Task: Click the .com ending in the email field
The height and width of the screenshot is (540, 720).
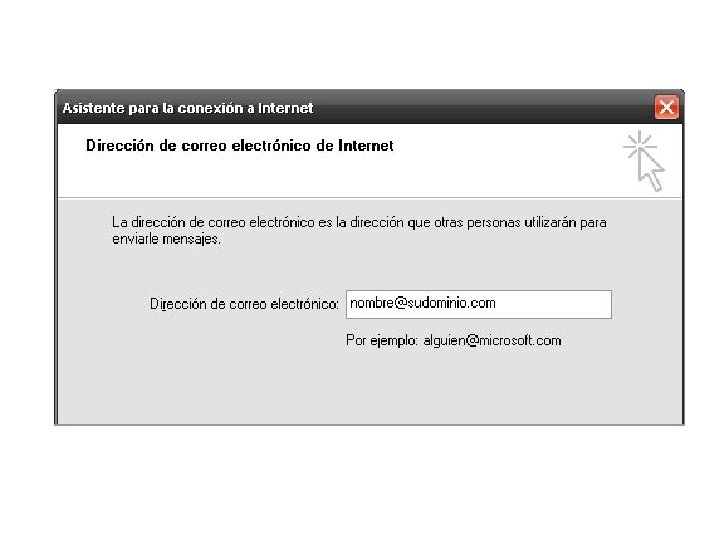Action: (x=482, y=303)
